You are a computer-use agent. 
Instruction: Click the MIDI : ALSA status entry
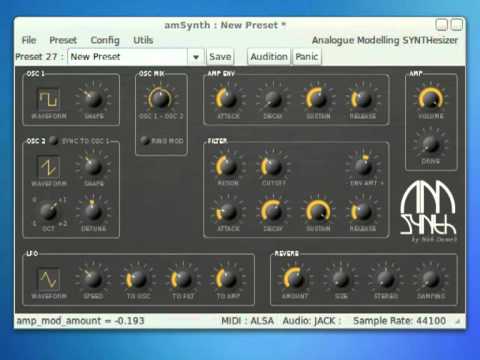coord(247,321)
